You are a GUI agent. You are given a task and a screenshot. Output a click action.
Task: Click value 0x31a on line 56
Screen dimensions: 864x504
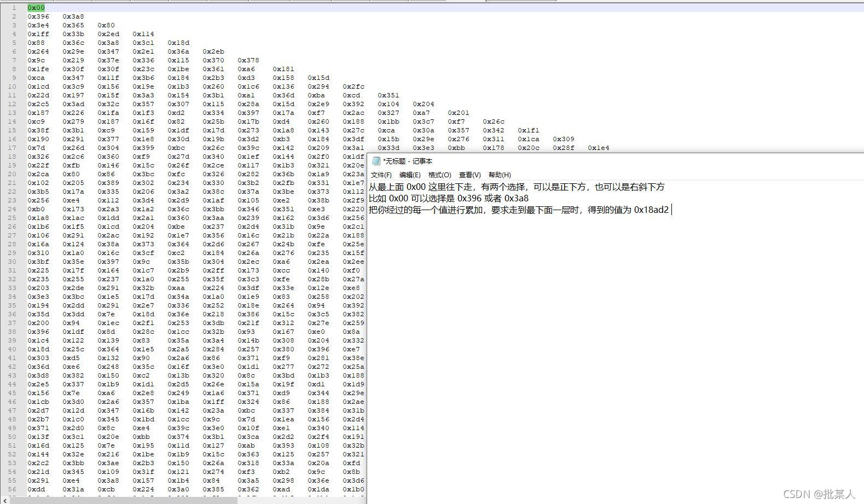(x=73, y=489)
